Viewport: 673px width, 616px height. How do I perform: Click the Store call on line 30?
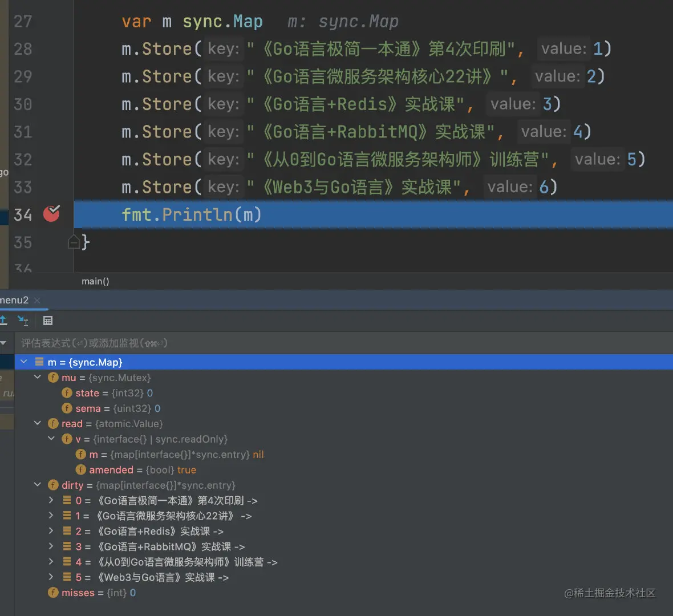[167, 104]
